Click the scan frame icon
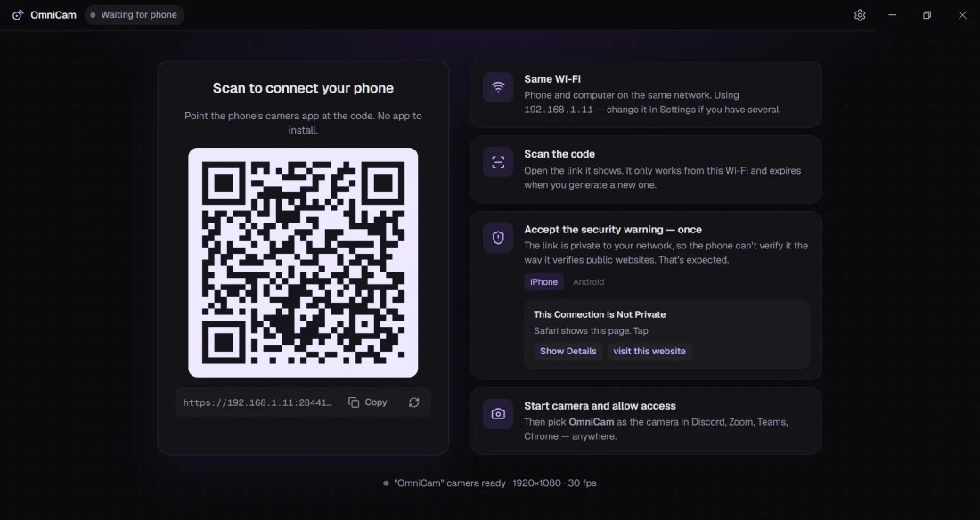Screen dimensions: 980x520 (x=498, y=162)
